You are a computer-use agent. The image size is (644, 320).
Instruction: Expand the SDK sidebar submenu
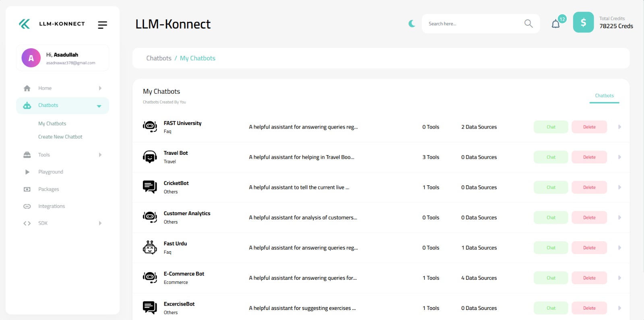tap(100, 223)
